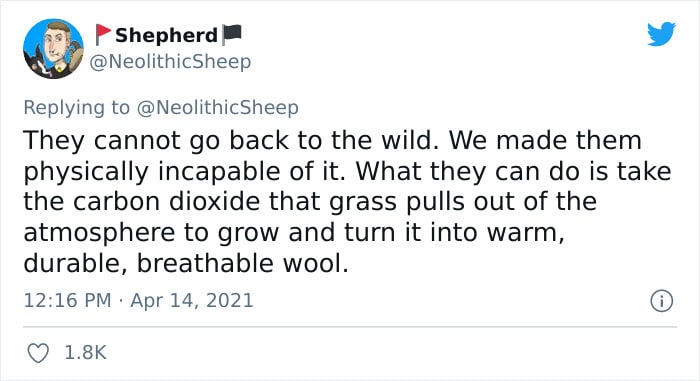The width and height of the screenshot is (700, 381).
Task: View the 1.8K likes count
Action: coord(85,353)
